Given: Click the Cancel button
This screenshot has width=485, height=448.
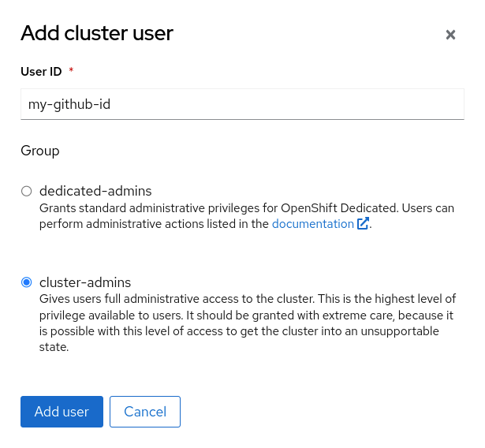Looking at the screenshot, I should (145, 412).
